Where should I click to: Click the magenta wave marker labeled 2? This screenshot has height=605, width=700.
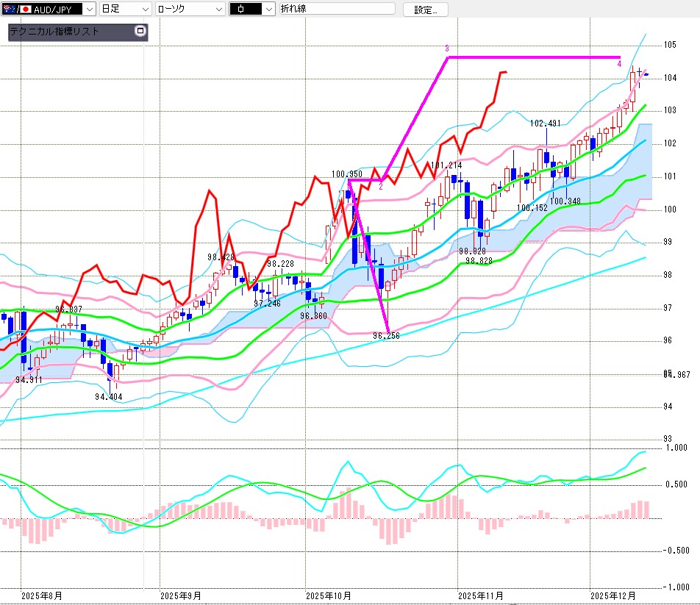click(x=380, y=187)
